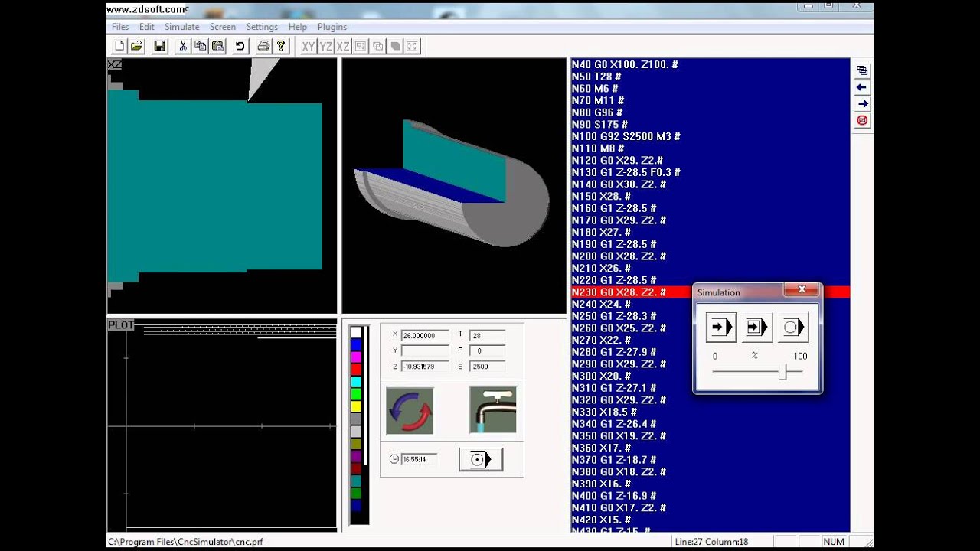Paste from clipboard toolbar icon
980x551 pixels.
point(218,46)
